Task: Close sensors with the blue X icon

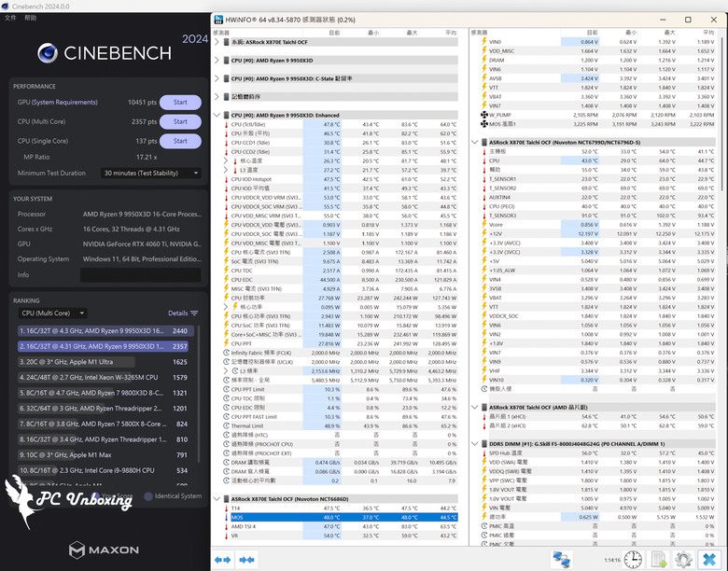Action: pos(709,560)
